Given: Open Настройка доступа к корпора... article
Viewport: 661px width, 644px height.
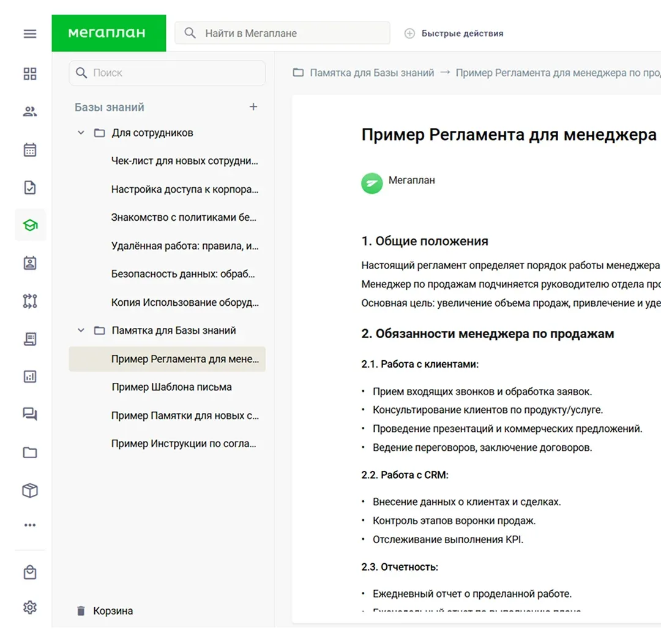Looking at the screenshot, I should 185,190.
